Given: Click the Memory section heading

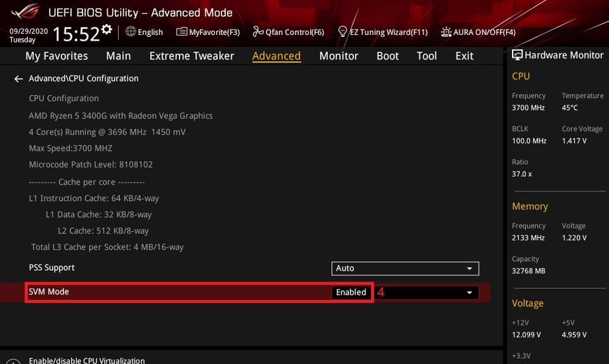Looking at the screenshot, I should tap(530, 207).
